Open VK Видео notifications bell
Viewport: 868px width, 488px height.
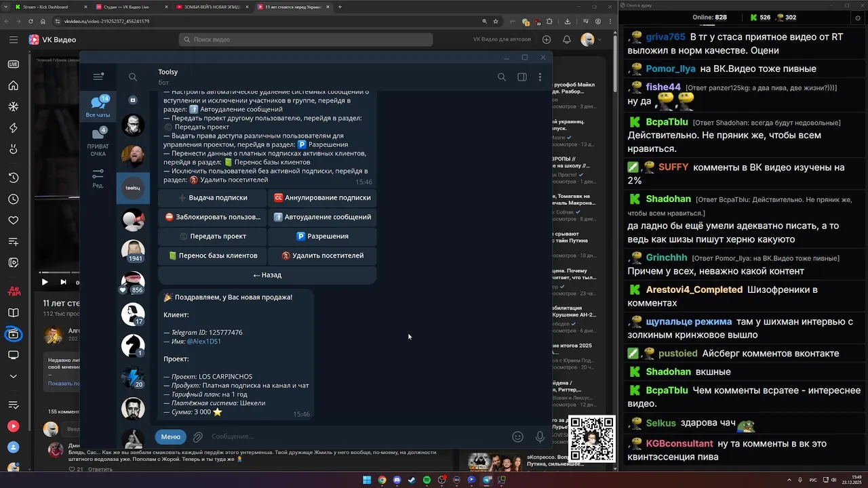(x=566, y=40)
